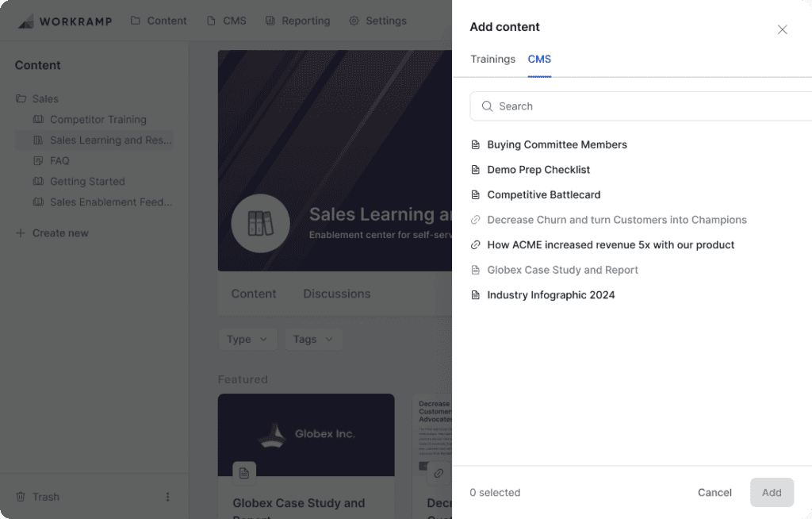The height and width of the screenshot is (519, 812).
Task: Click link icon beside How ACME item
Action: coord(476,244)
